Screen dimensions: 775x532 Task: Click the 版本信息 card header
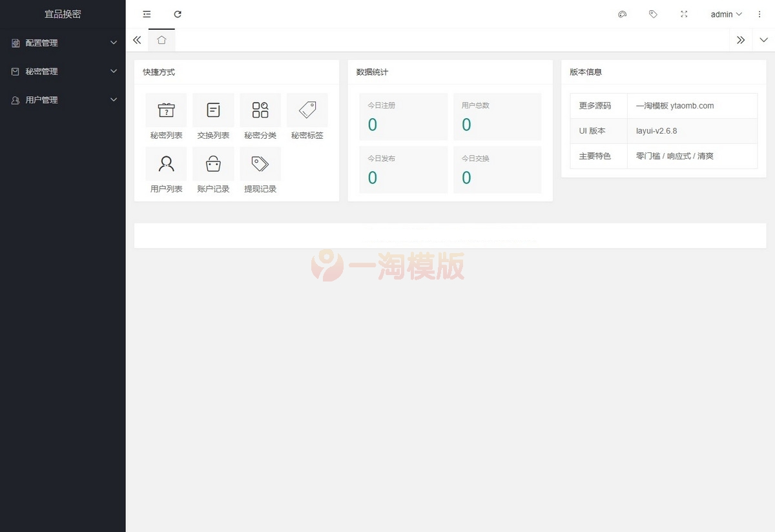664,72
